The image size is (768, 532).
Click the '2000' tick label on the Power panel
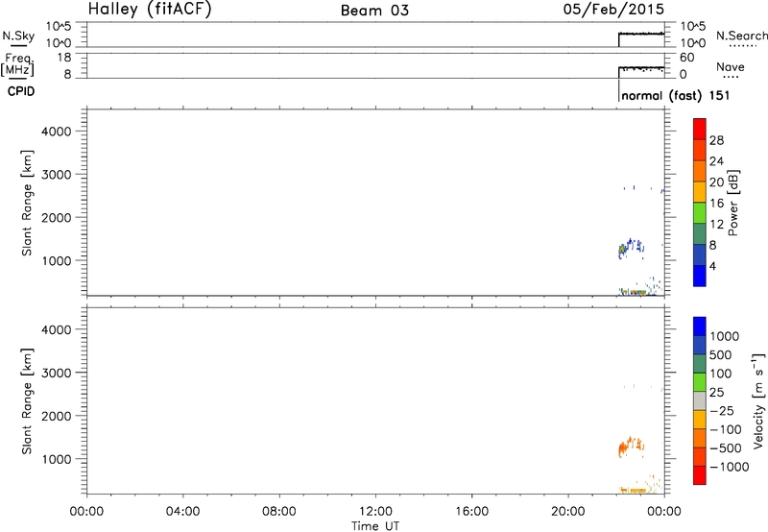[57, 217]
